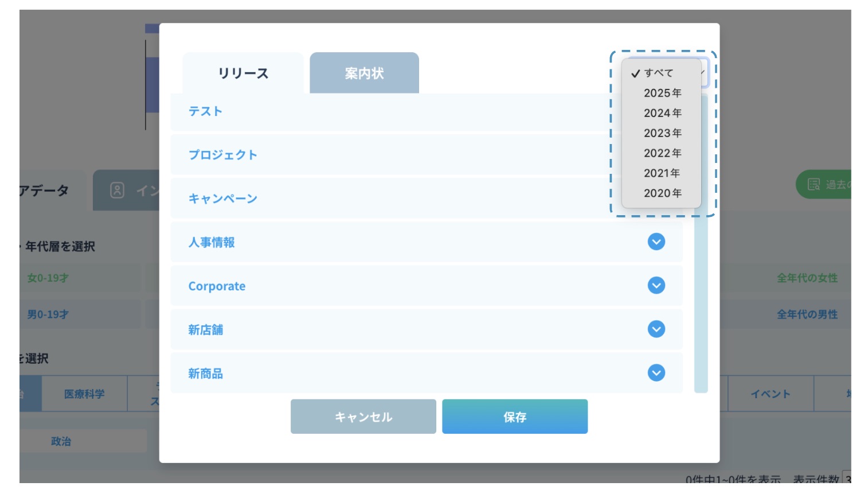Screen dimensions: 868x490
Task: Click the 保存 button
Action: 514,417
